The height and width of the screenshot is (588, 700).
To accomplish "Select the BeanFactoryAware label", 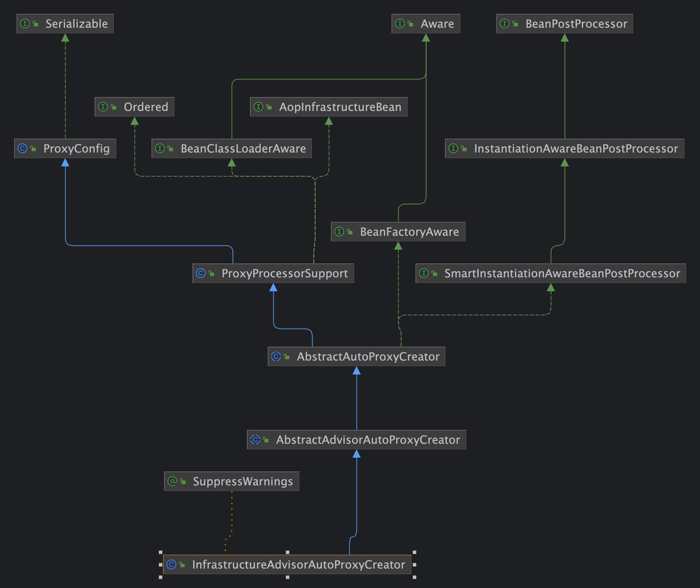I will (410, 232).
